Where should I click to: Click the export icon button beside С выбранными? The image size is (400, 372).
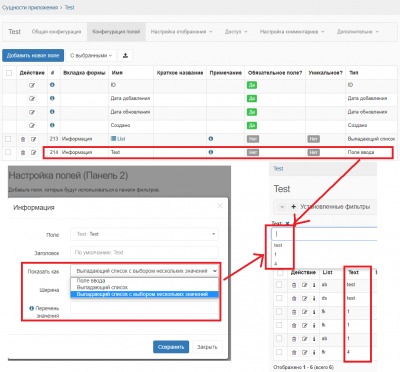(125, 55)
